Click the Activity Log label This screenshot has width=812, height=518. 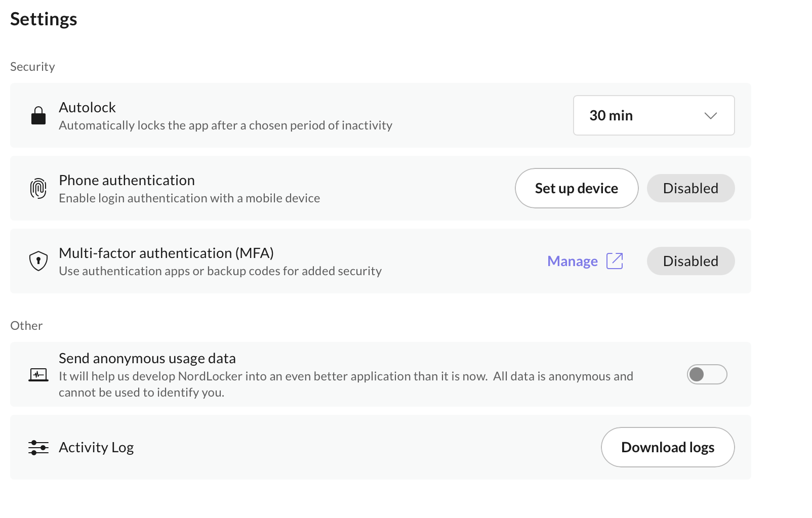[x=96, y=448]
